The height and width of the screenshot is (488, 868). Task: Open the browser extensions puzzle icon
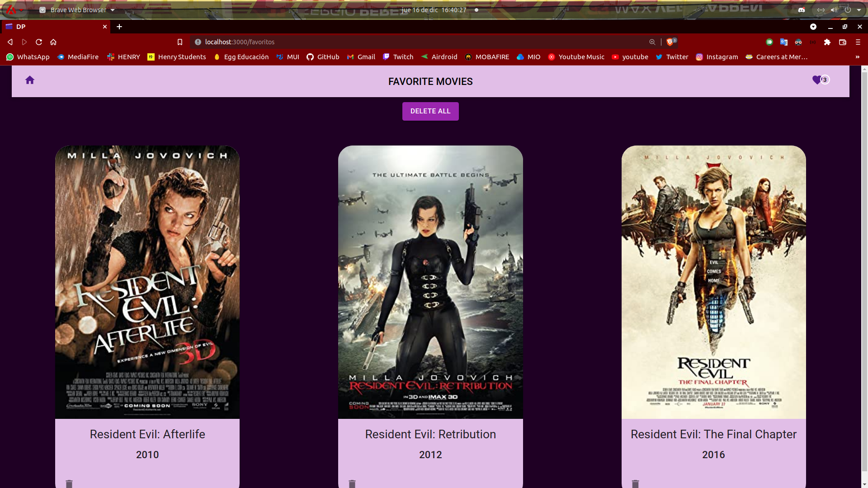coord(827,42)
